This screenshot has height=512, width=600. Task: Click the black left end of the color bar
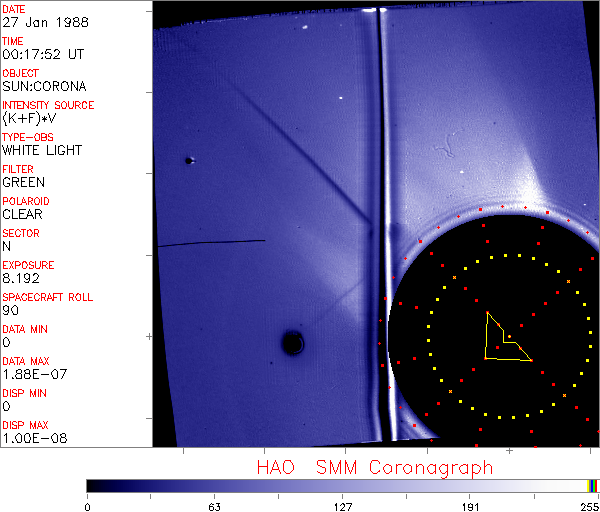(95, 485)
